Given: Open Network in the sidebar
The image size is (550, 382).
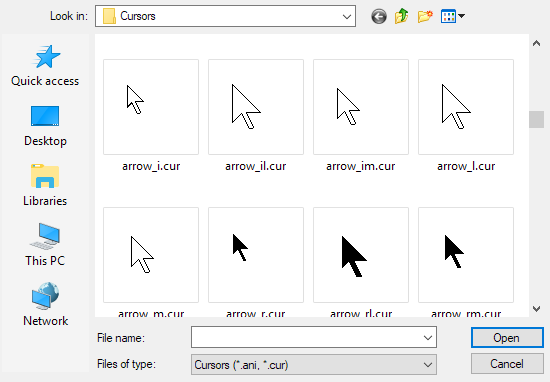Looking at the screenshot, I should pos(45,305).
